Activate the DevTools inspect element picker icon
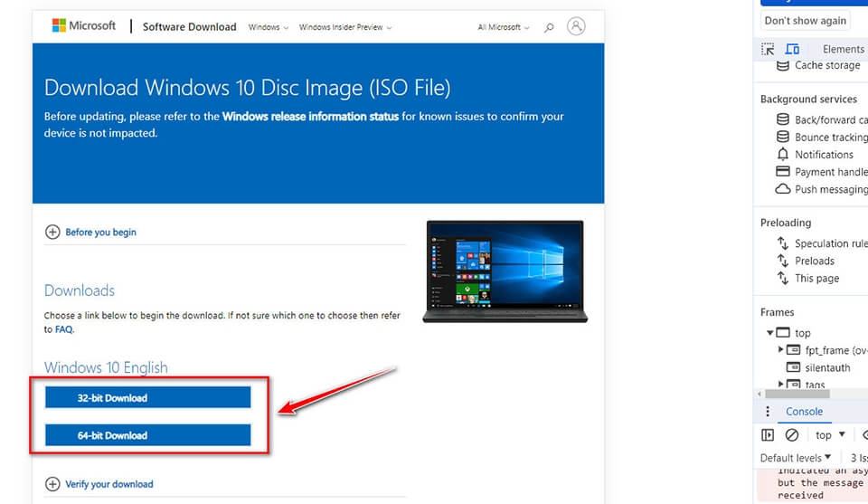Screen dimensions: 868x504 [x=768, y=49]
